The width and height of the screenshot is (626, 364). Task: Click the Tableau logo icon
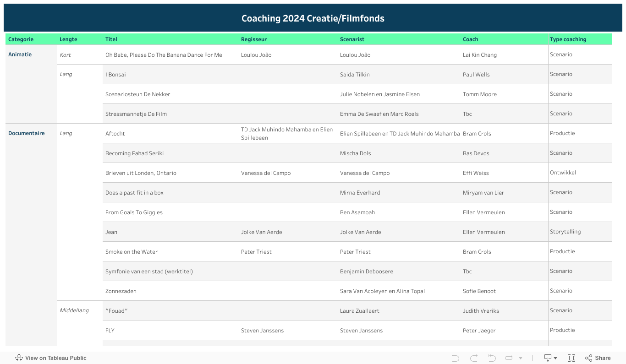(19, 358)
